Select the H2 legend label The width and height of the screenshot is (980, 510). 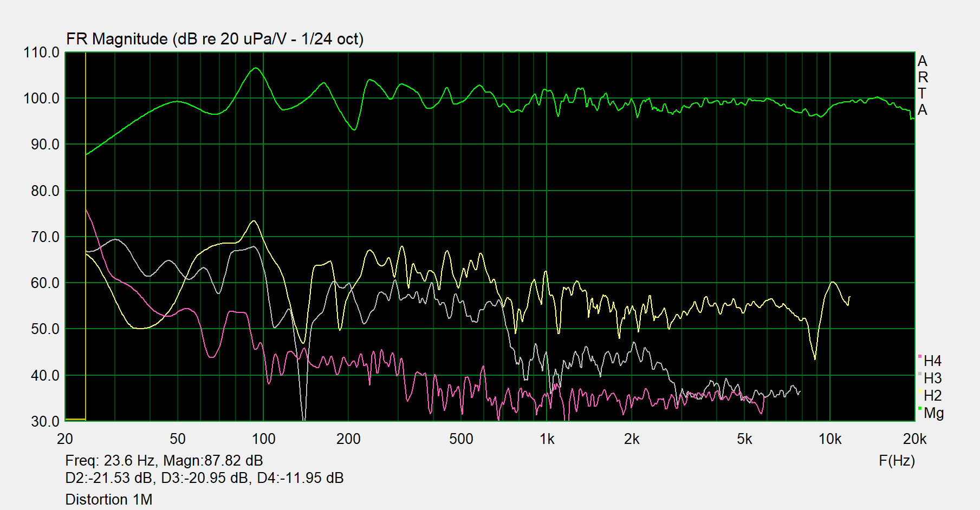[x=933, y=396]
